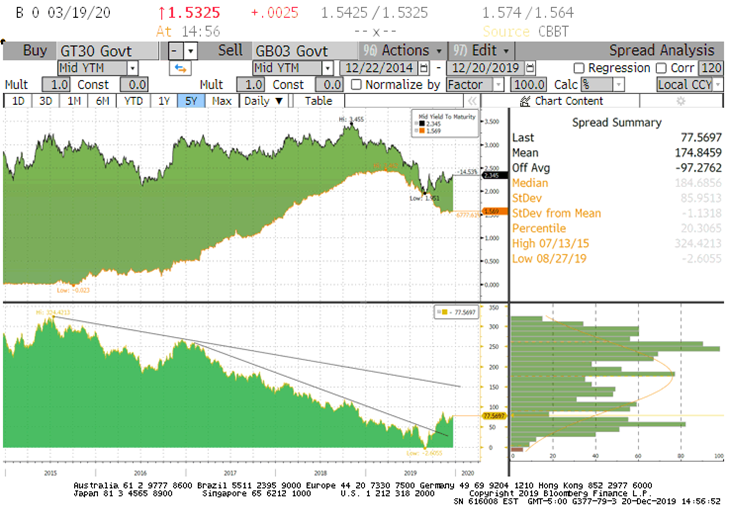Click the Chart Content pencil icon
The height and width of the screenshot is (525, 729).
(x=525, y=101)
